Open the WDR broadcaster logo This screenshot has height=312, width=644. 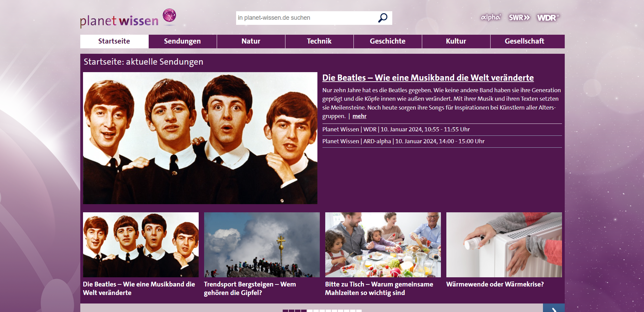point(548,18)
